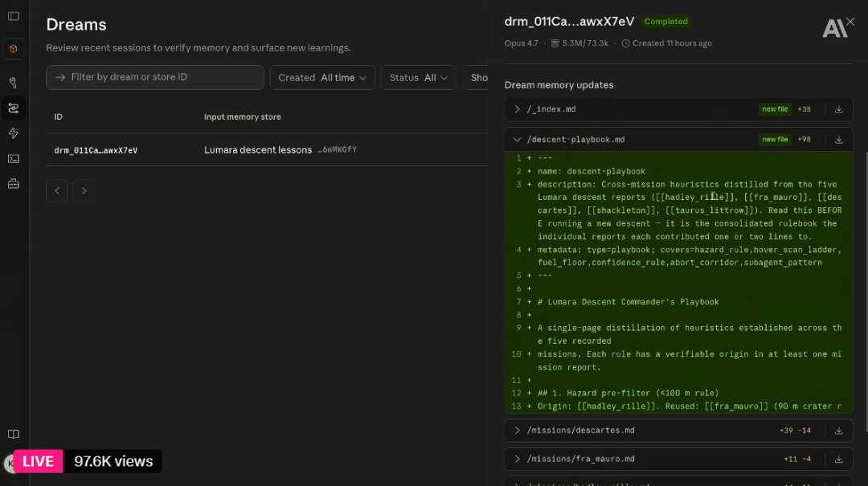Click the Lumara Descent Commander's Playbook line
Viewport: 868px width, 486px height.
(628, 302)
